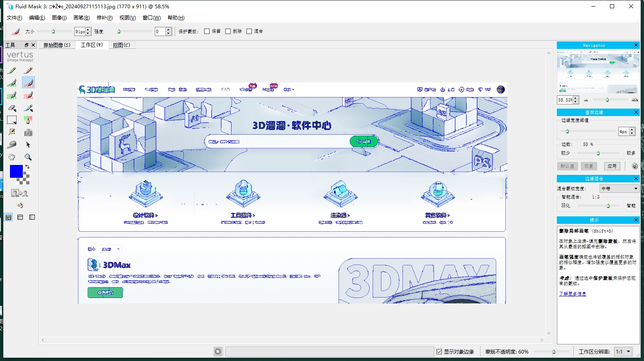Image resolution: width=644 pixels, height=361 pixels.
Task: Switch to the 工作区(W) tab
Action: coord(92,45)
